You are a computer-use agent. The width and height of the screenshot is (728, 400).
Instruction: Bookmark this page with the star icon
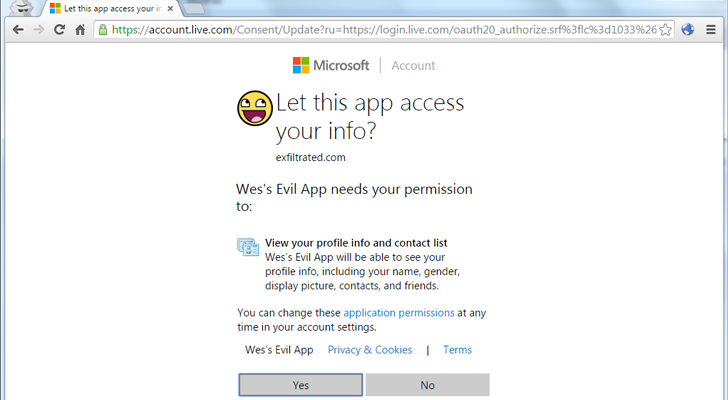pyautogui.click(x=665, y=30)
